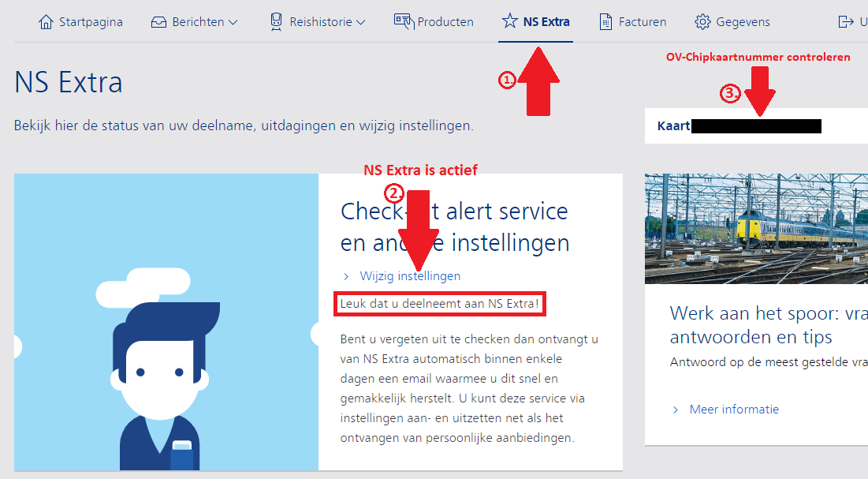
Task: Open the Meer informatie link
Action: 734,409
